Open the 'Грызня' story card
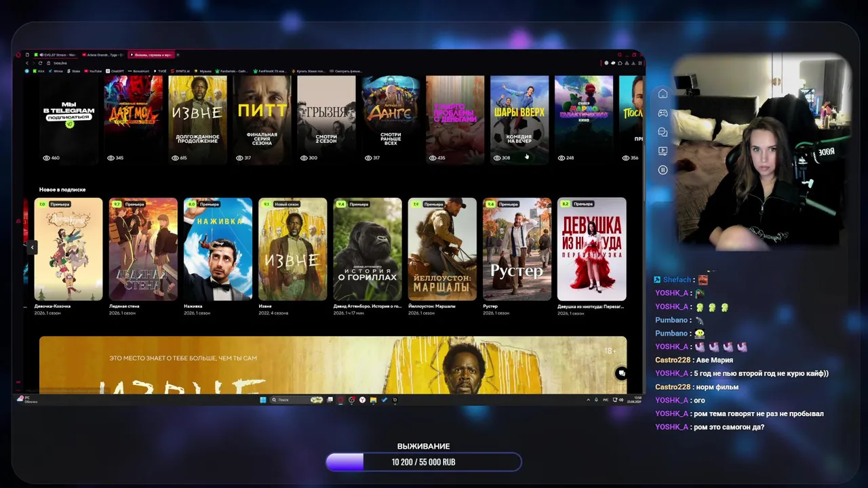The image size is (868, 488). coord(326,119)
